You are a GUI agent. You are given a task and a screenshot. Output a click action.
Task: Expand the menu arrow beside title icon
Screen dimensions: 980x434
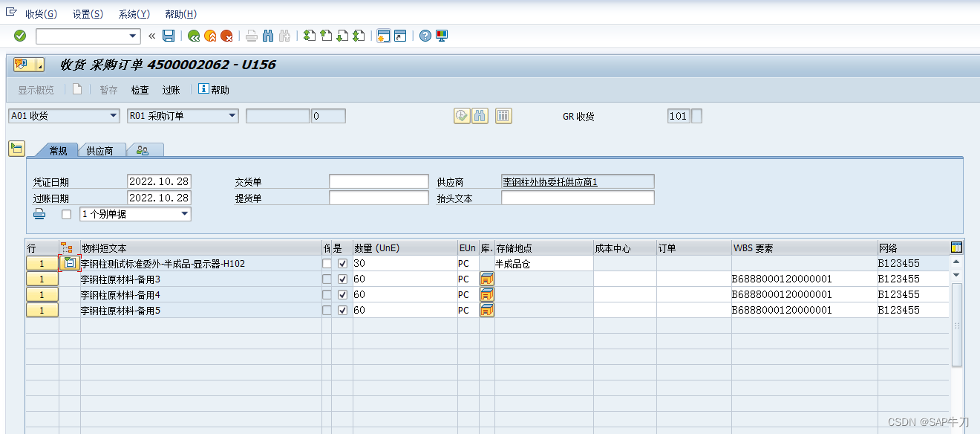tap(39, 65)
